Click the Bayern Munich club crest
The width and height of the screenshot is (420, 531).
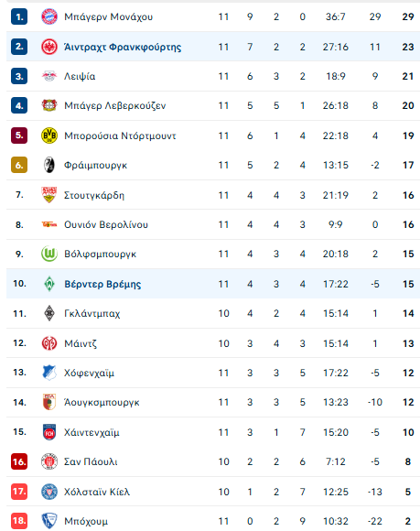click(x=49, y=16)
